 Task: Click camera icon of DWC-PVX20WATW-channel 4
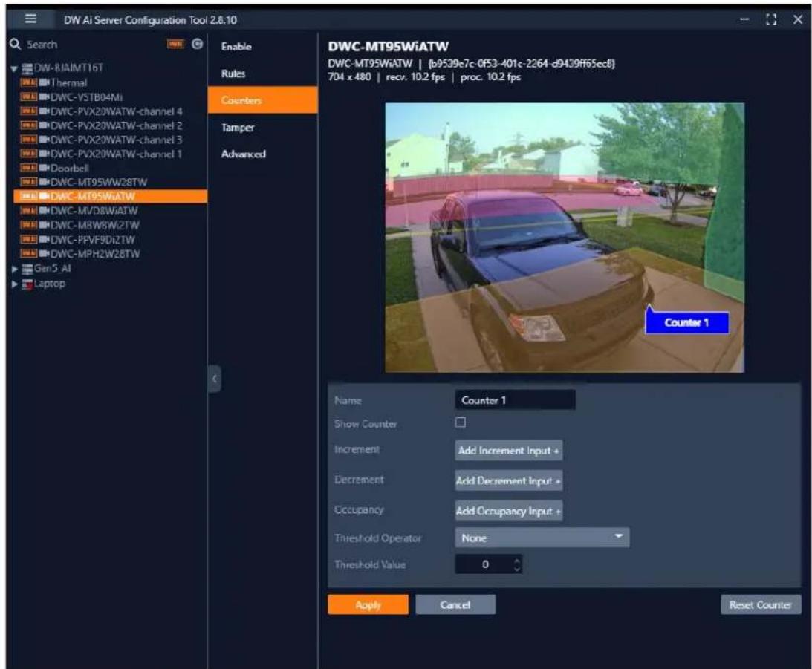(x=44, y=111)
